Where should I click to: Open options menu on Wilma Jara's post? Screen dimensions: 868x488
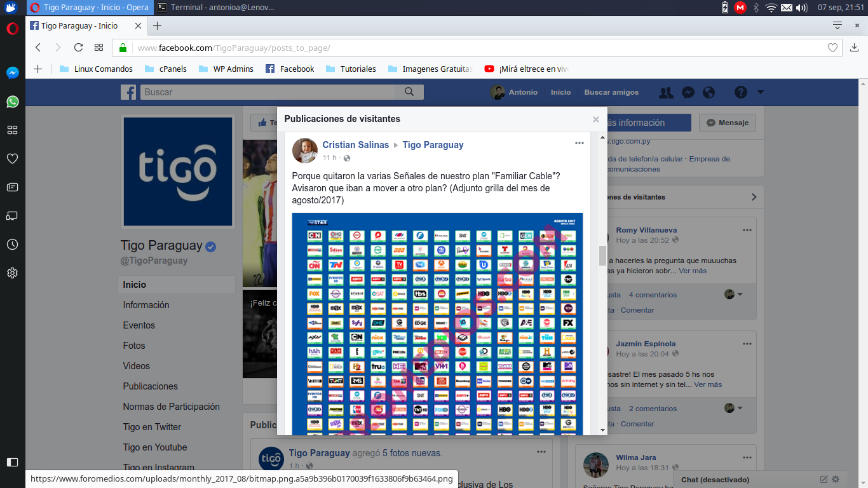click(747, 457)
